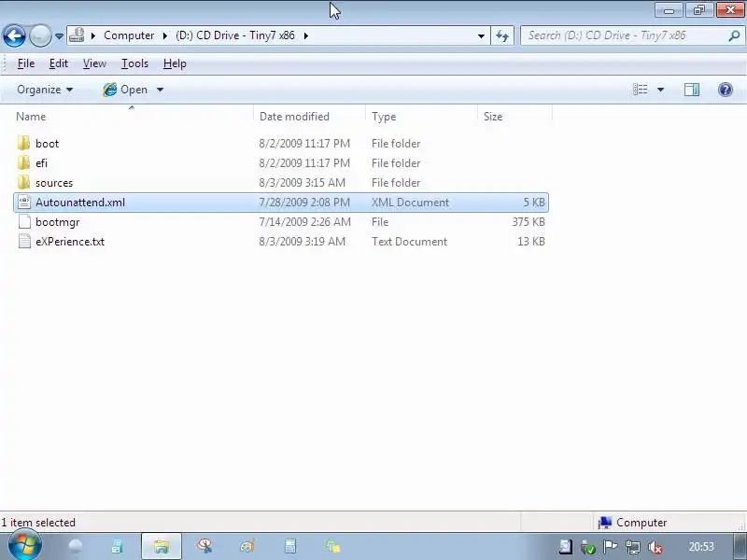Click the first system tray icon
The image size is (747, 560).
[566, 547]
